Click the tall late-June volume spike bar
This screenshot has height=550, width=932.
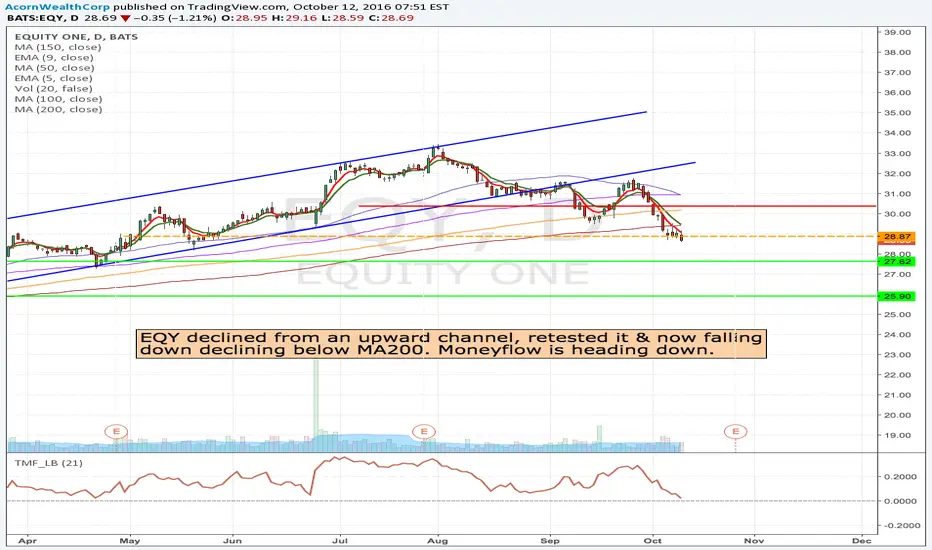[x=316, y=406]
